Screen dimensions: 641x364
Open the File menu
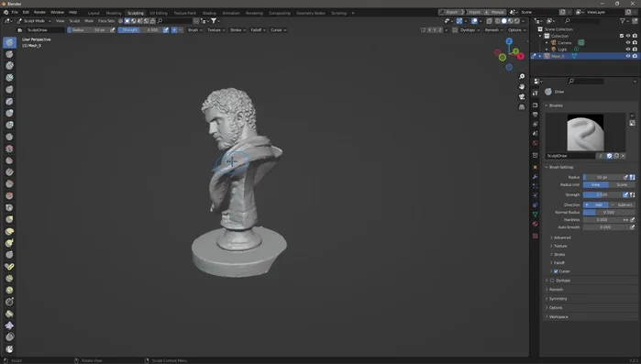[15, 12]
